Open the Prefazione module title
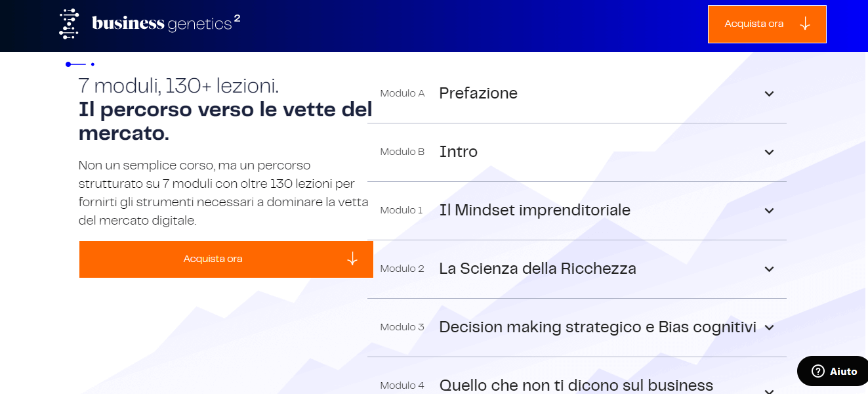Image resolution: width=868 pixels, height=394 pixels. 478,93
